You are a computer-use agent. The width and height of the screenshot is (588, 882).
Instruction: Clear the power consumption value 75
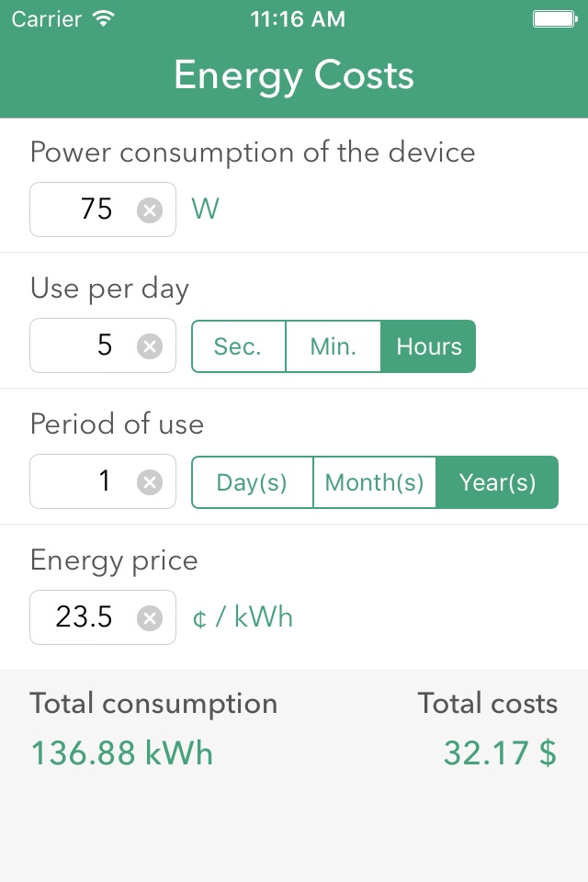pos(150,210)
